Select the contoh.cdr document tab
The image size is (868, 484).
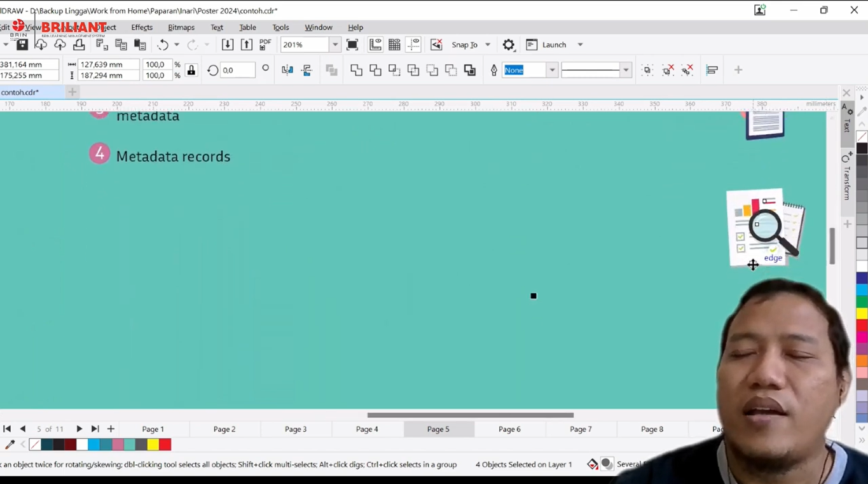coord(32,92)
